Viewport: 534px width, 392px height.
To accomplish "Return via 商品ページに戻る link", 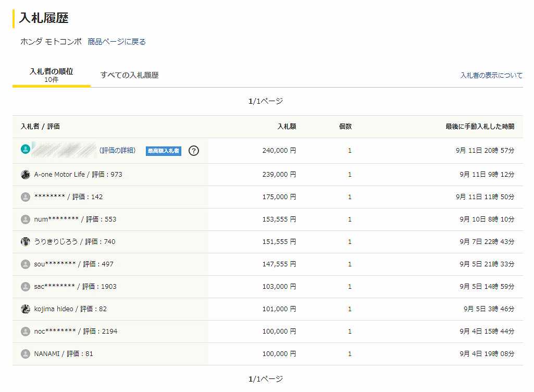I will 117,42.
